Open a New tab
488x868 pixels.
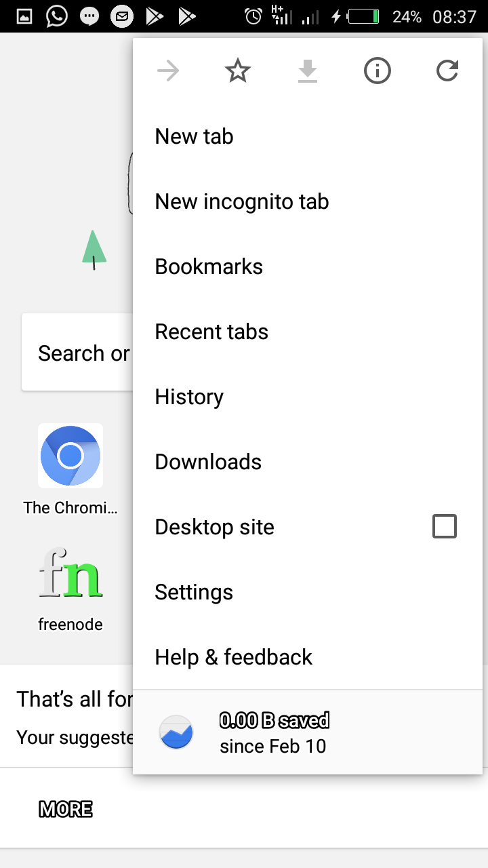308,136
